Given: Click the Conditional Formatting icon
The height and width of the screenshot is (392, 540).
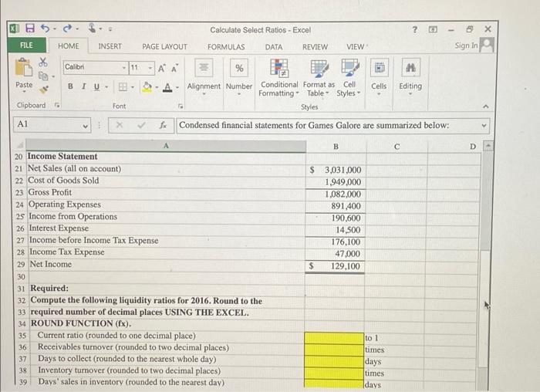Looking at the screenshot, I should (279, 68).
